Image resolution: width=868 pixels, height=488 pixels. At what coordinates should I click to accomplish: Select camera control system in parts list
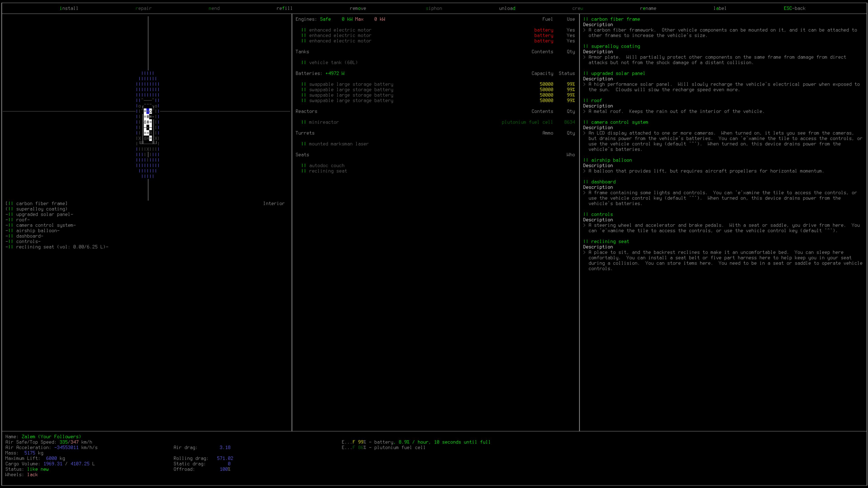[x=45, y=225]
